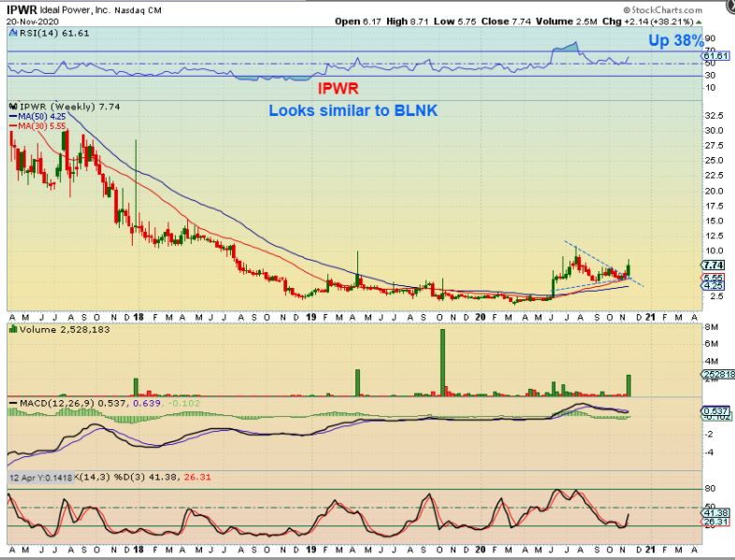Click the 61.61 RSI value tag on axis

(x=716, y=56)
